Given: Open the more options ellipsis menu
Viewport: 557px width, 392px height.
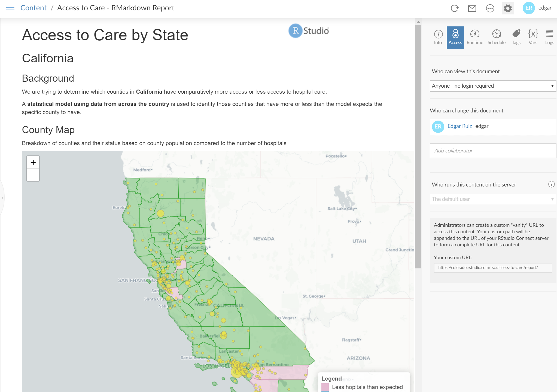Looking at the screenshot, I should pyautogui.click(x=490, y=8).
